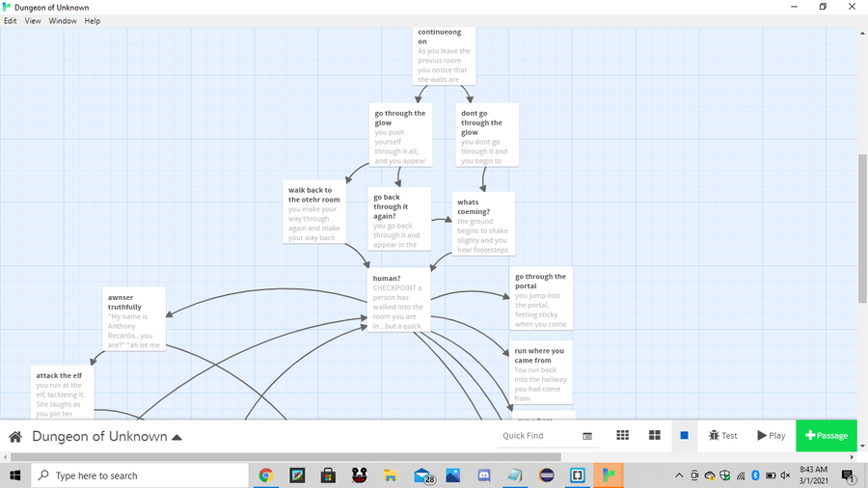Open the notification action center
This screenshot has width=868, height=488.
848,475
